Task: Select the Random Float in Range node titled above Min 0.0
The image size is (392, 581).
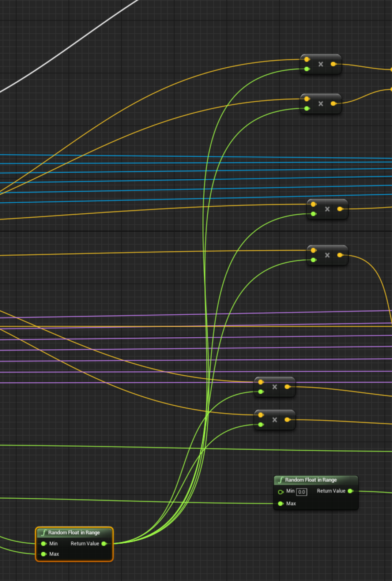Action: (311, 480)
